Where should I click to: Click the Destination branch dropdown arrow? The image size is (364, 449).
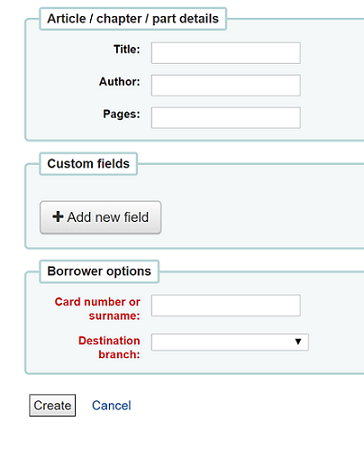298,342
